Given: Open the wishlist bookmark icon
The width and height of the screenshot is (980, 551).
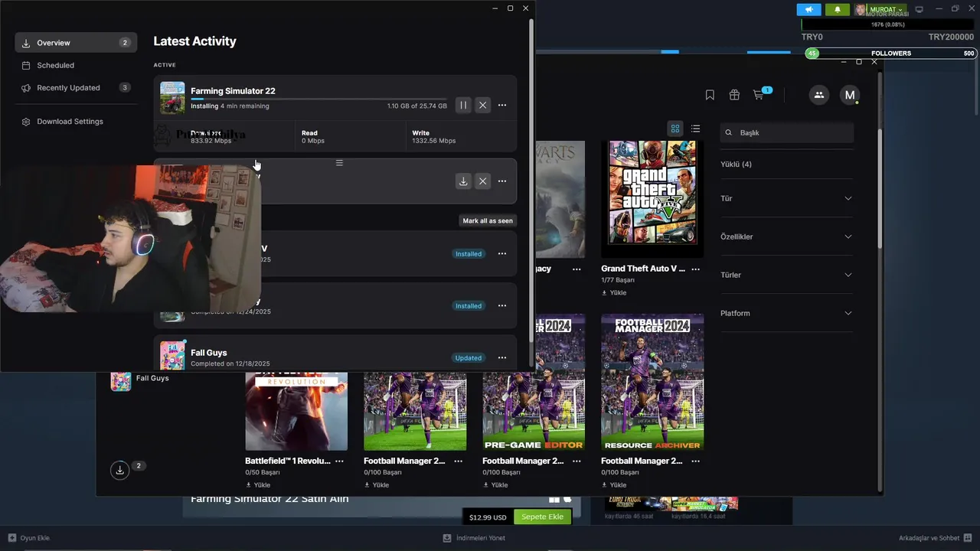Looking at the screenshot, I should pos(710,95).
